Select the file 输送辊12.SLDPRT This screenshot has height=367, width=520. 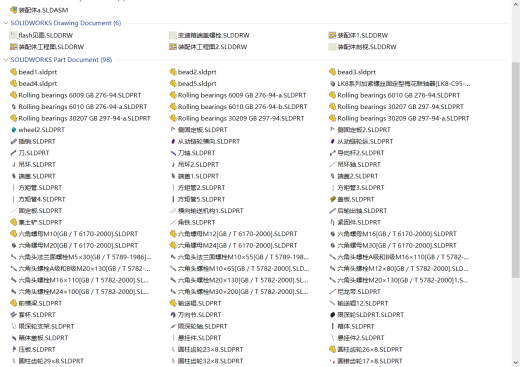pos(363,303)
